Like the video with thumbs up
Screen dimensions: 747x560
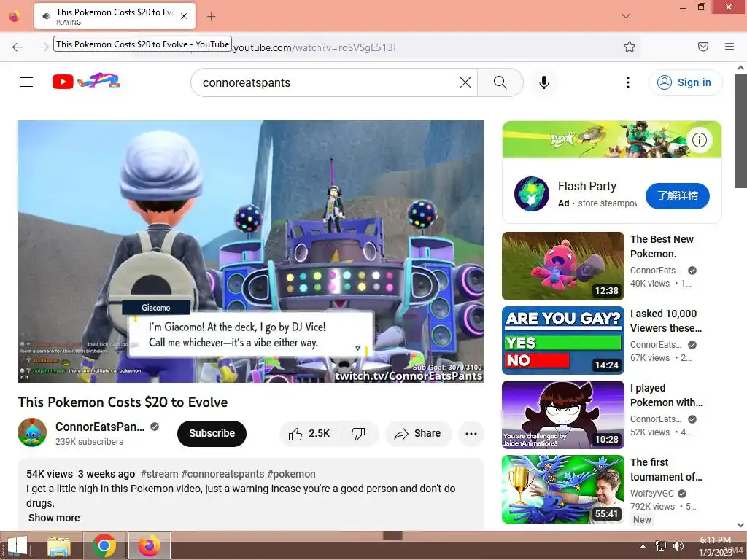pyautogui.click(x=309, y=433)
